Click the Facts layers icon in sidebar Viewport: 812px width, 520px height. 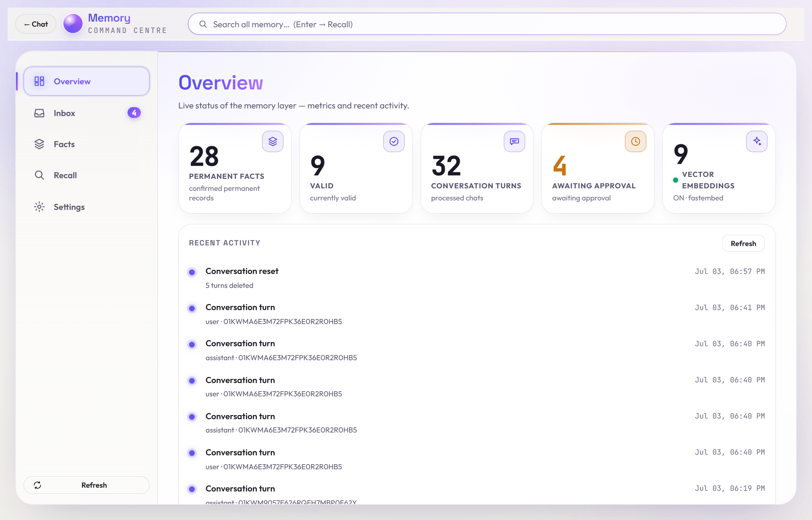click(39, 144)
